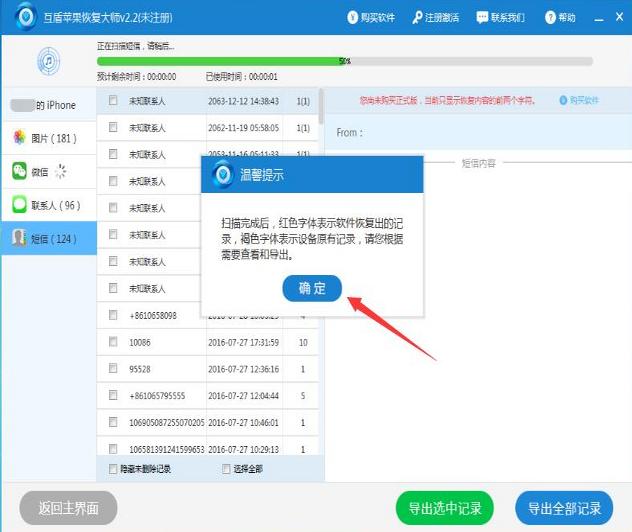
Task: Click the 短信 contact avatar icon
Action: (x=19, y=238)
